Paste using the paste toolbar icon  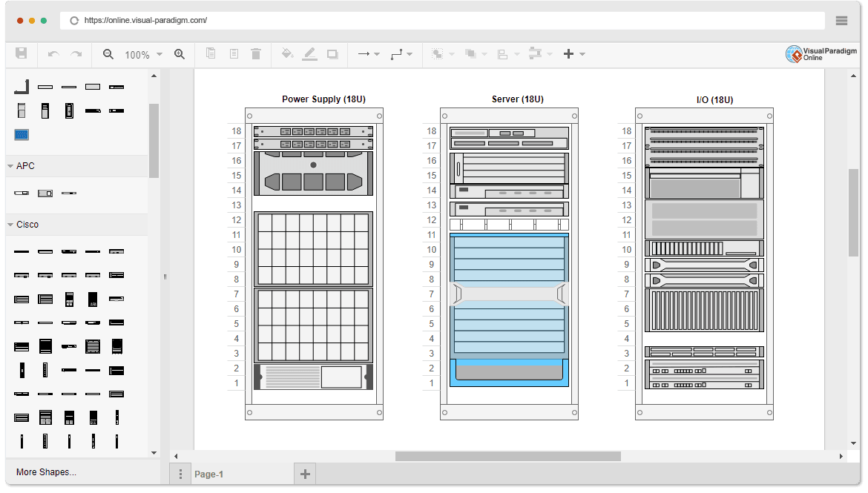234,53
